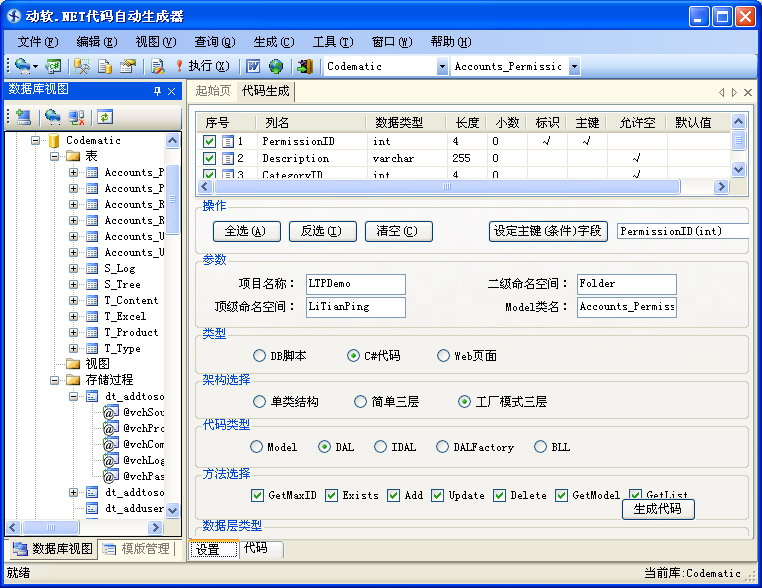Viewport: 762px width, 588px height.
Task: Toggle the Exists method checkbox
Action: [331, 495]
